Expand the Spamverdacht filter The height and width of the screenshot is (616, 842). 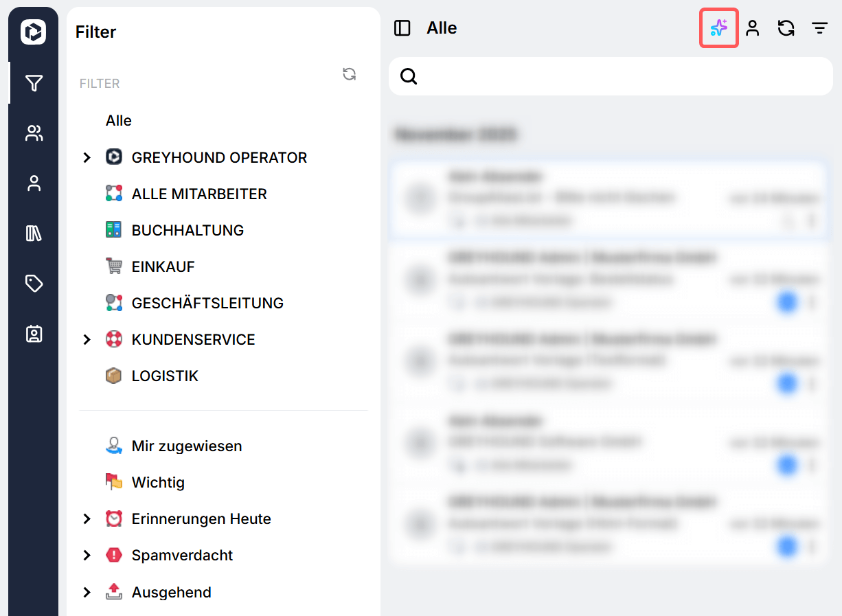(87, 556)
